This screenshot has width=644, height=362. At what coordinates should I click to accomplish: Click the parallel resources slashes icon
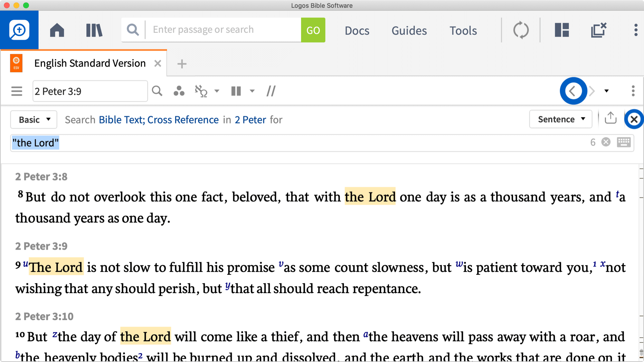271,91
